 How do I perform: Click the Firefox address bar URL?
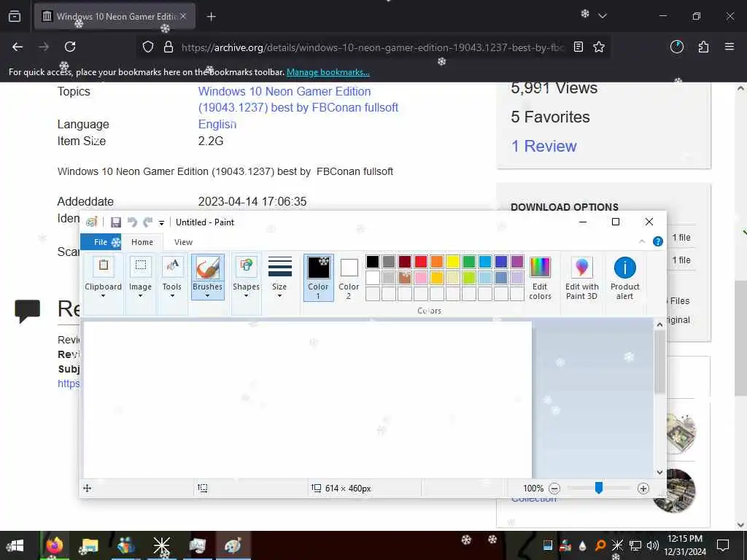coord(373,47)
